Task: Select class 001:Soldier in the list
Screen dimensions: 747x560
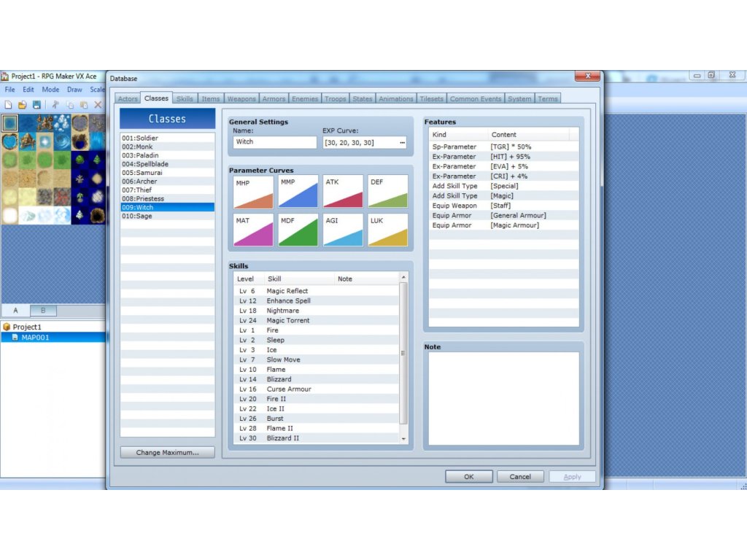Action: 167,138
